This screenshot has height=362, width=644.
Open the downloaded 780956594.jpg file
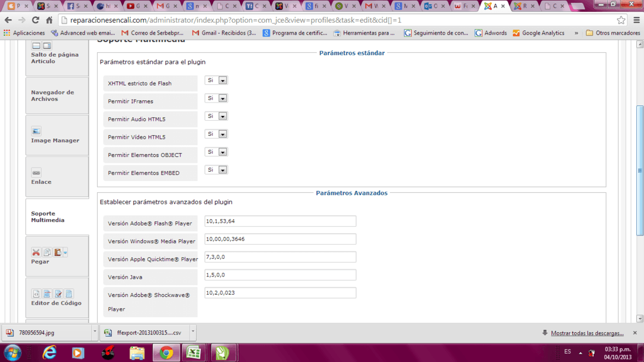tap(45, 332)
